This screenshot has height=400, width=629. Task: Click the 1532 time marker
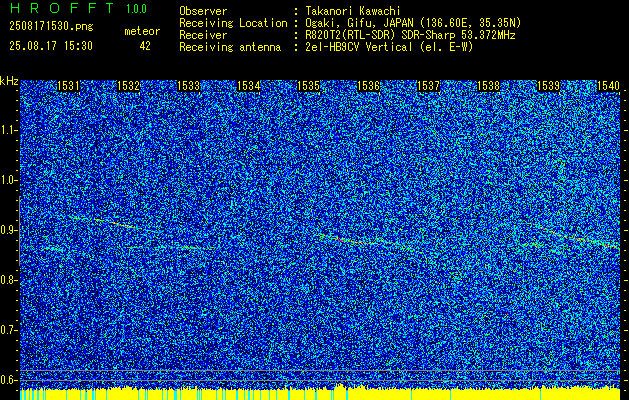click(x=128, y=86)
